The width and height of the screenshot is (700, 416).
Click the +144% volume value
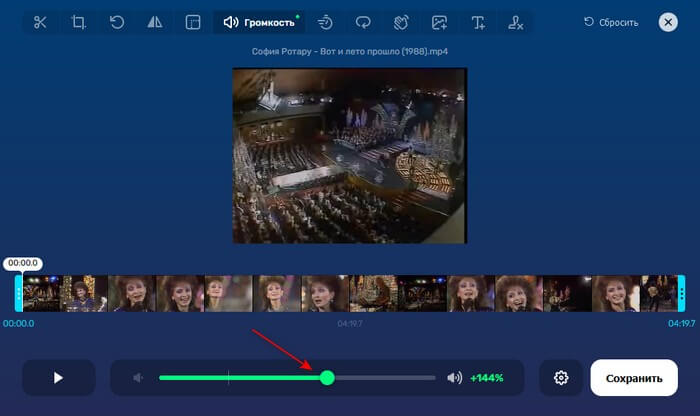[x=487, y=378]
